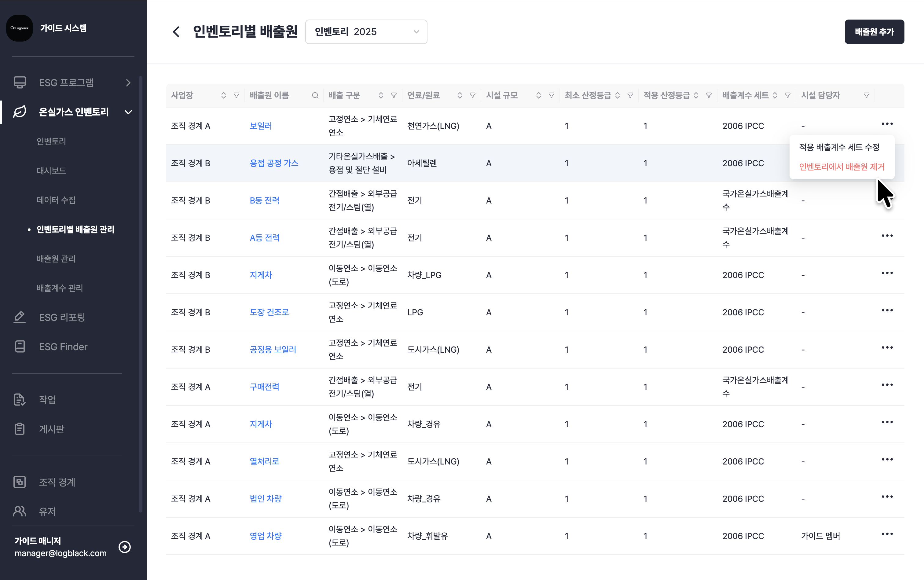Viewport: 924px width, 580px height.
Task: Sort by 배출 구분 column arrows
Action: pos(380,96)
